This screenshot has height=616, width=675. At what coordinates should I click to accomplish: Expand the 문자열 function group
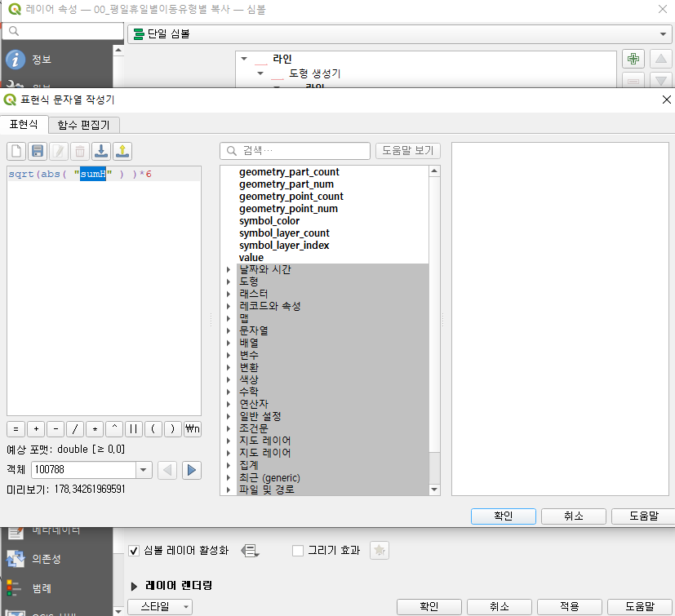click(x=229, y=331)
